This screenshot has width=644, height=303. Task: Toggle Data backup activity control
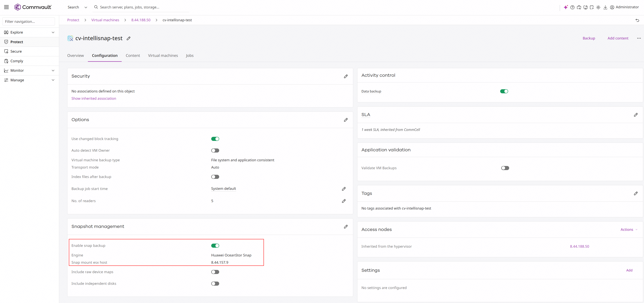(x=504, y=91)
